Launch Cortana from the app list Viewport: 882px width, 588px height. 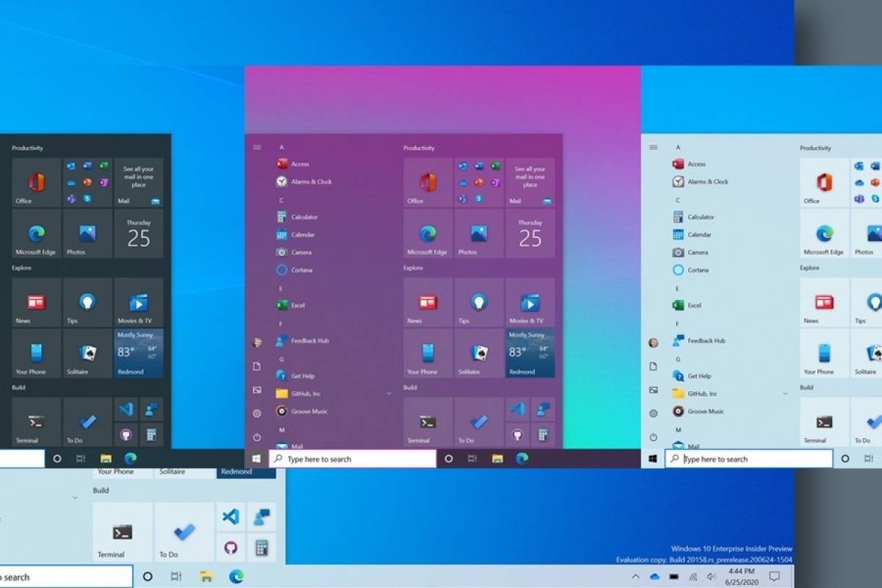(x=299, y=270)
